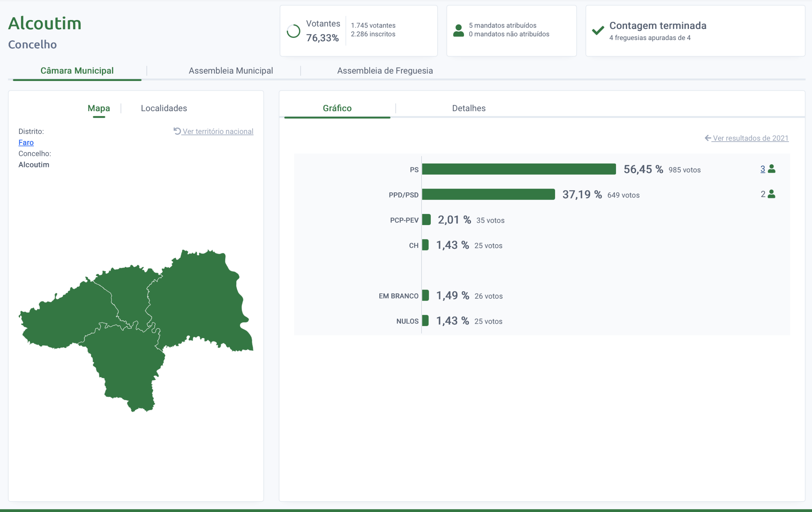812x512 pixels.
Task: Click the mandates person icon in header
Action: coord(458,30)
